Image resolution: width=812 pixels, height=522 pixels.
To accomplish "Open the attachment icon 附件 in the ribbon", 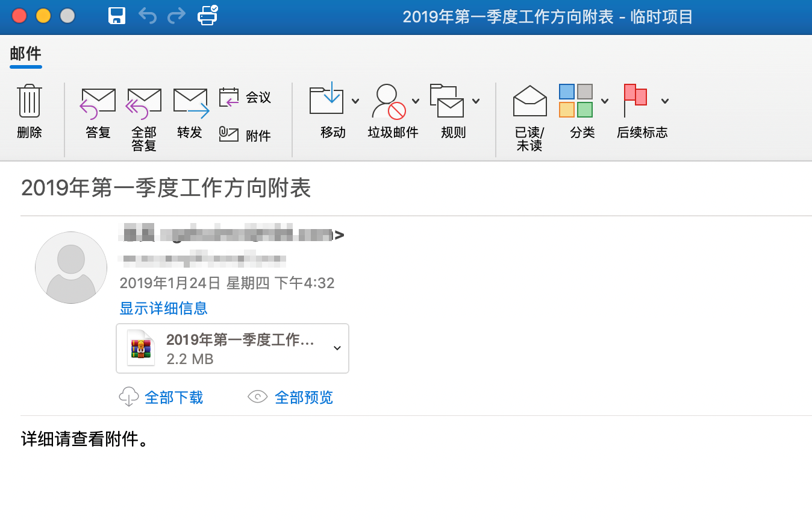I will [247, 134].
